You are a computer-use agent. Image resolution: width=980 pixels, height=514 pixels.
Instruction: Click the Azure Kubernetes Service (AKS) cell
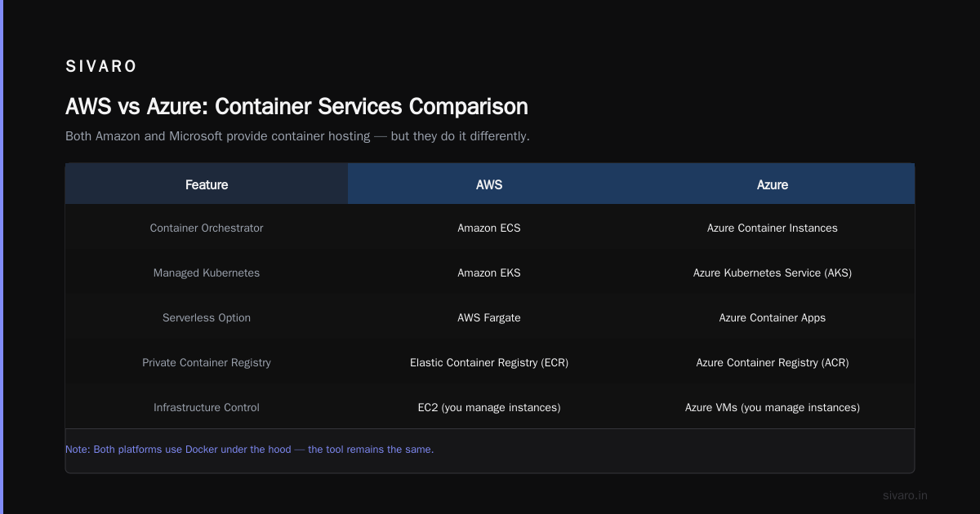pyautogui.click(x=773, y=273)
